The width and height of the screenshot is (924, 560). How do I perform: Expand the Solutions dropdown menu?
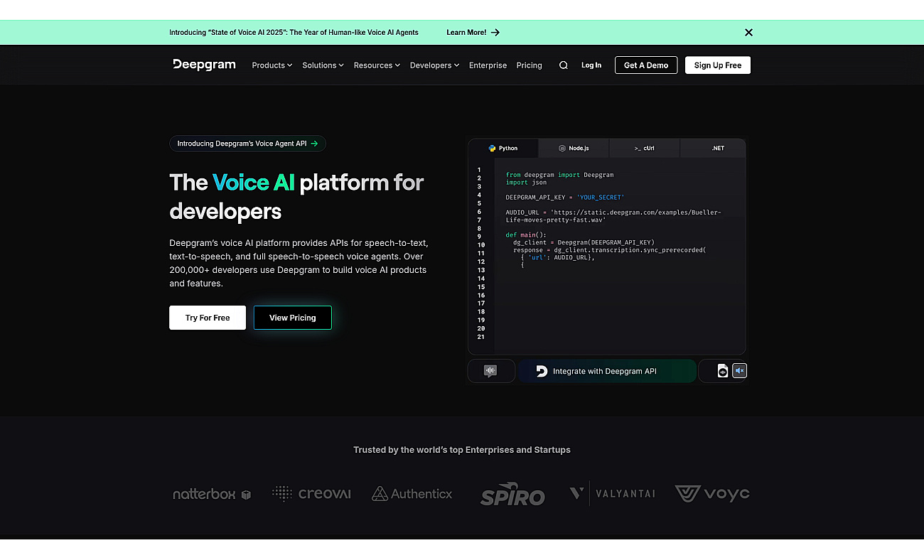coord(323,65)
